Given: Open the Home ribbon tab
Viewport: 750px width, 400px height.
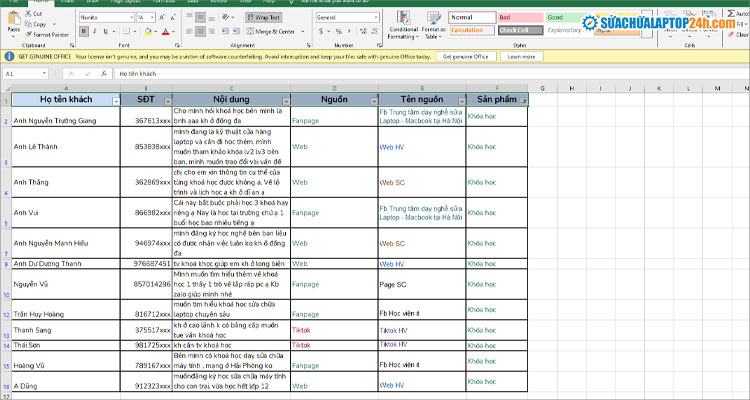Looking at the screenshot, I should click(x=39, y=3).
